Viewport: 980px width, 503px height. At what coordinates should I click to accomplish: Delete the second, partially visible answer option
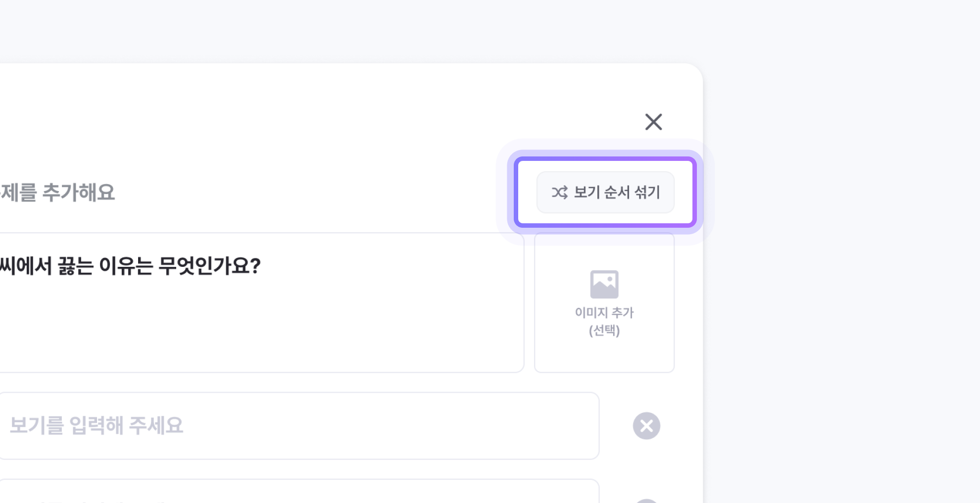point(646,500)
